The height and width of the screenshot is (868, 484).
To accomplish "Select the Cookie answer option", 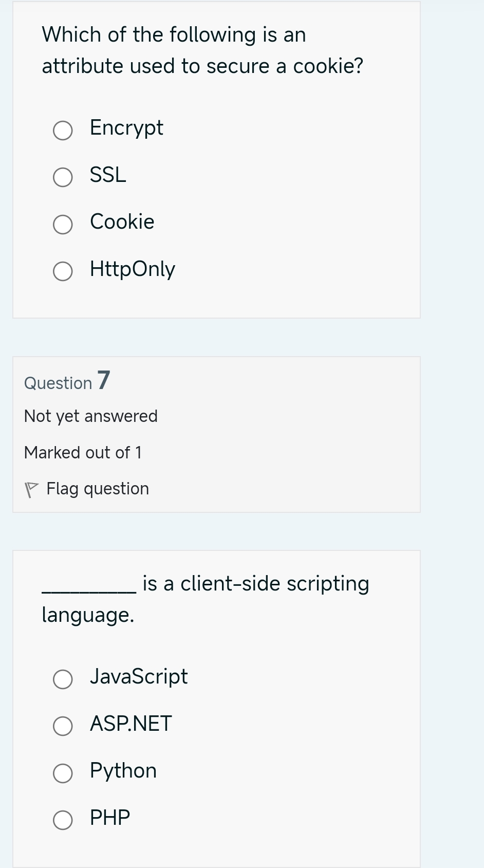I will [62, 225].
